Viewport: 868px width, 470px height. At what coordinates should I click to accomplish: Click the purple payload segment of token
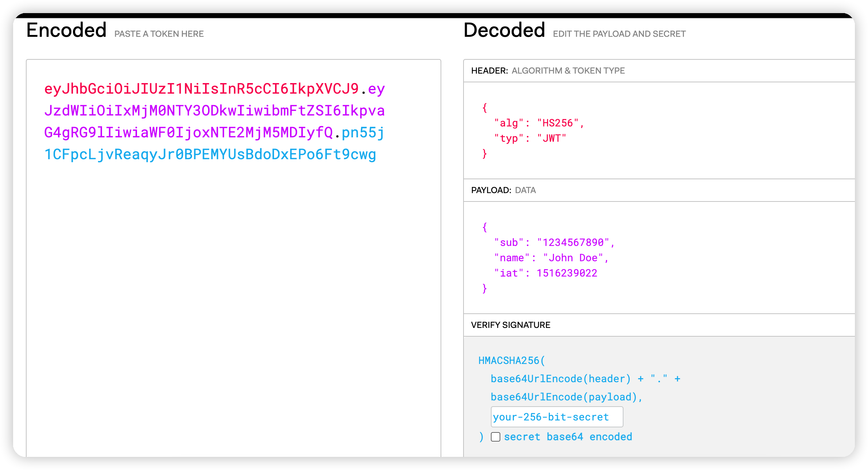[214, 111]
